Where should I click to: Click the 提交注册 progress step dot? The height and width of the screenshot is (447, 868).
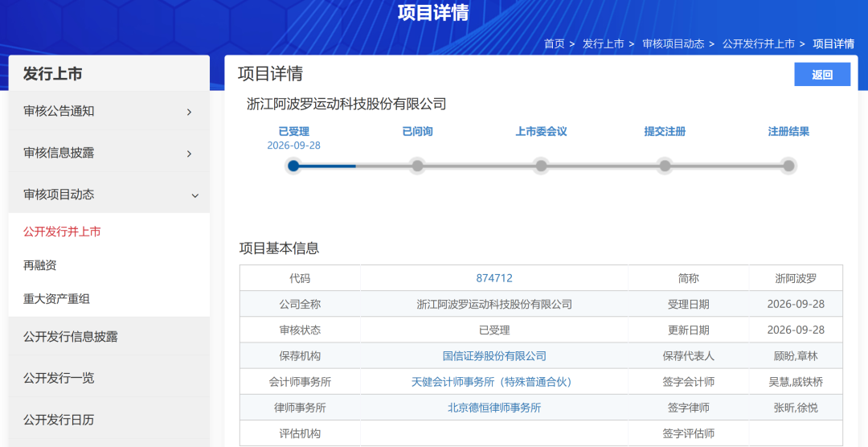665,166
